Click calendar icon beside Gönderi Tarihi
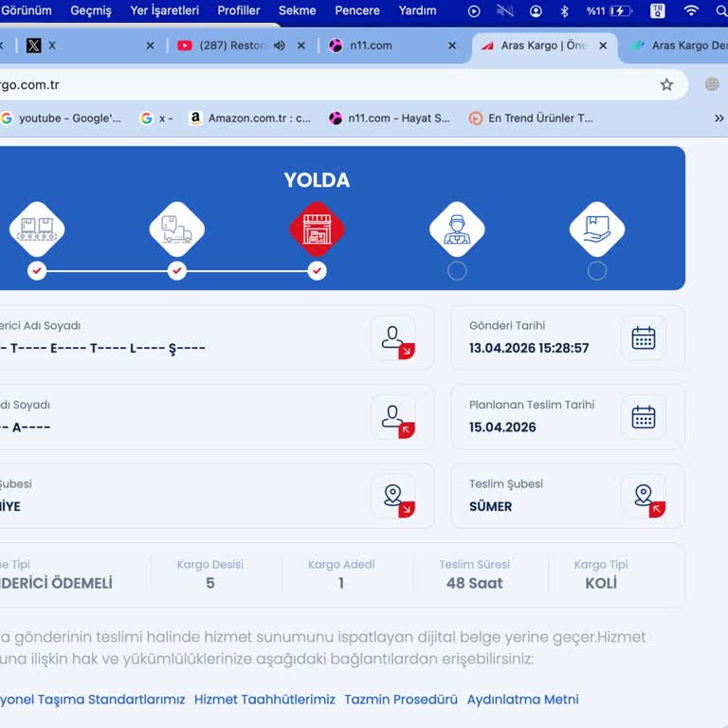The height and width of the screenshot is (728, 728). [x=644, y=338]
